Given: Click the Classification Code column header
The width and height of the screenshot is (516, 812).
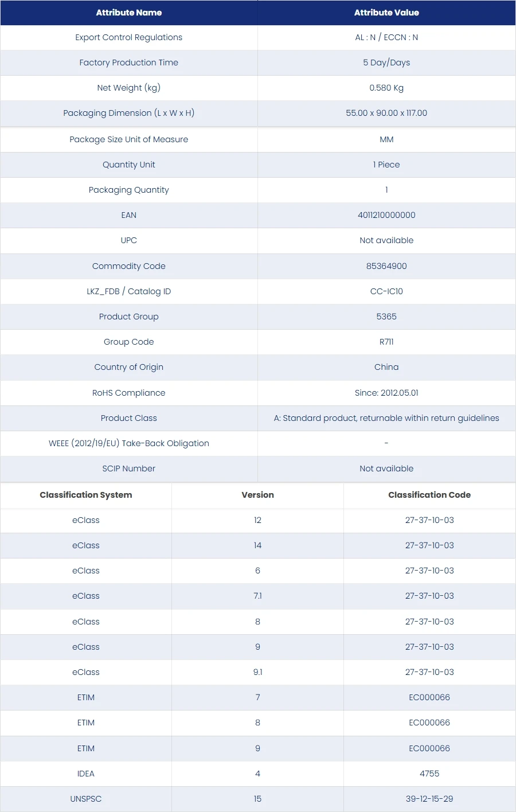Looking at the screenshot, I should (x=429, y=495).
